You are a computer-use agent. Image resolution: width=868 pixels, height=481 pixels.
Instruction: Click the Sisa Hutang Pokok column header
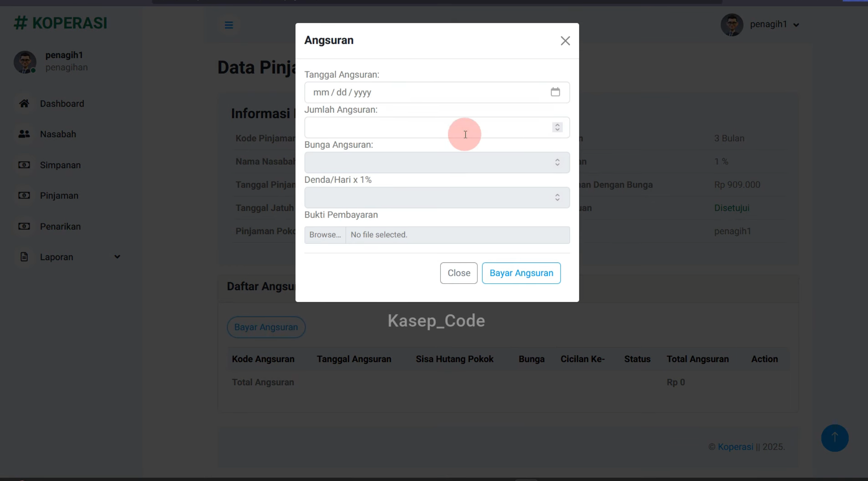[x=454, y=359]
